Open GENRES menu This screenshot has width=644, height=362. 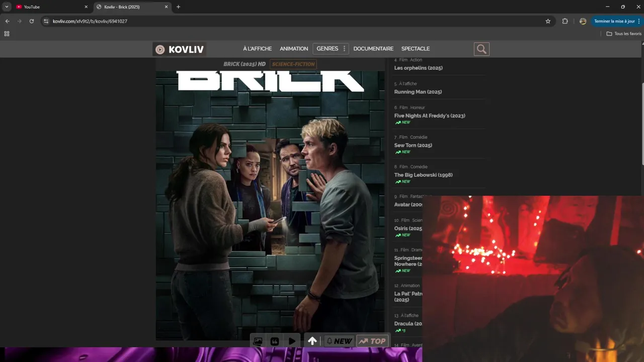[x=328, y=49]
